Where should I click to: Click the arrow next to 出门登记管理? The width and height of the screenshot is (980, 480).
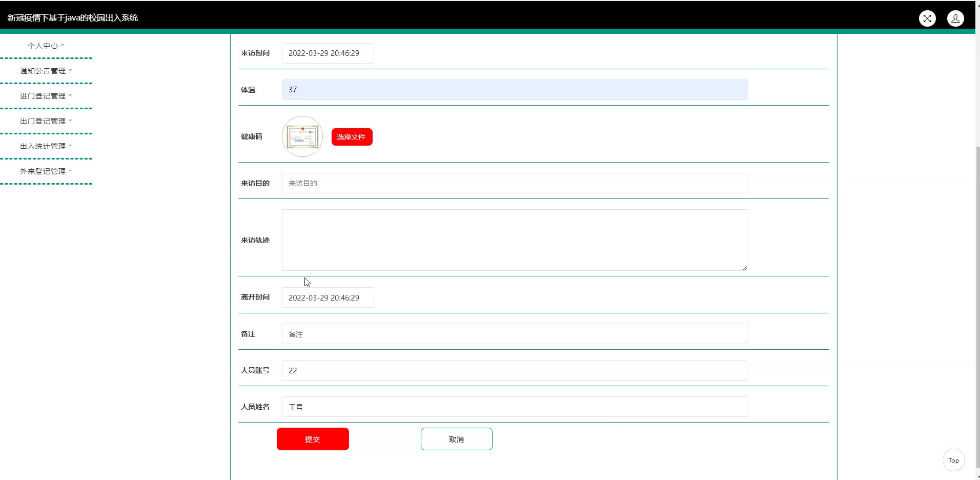click(70, 121)
